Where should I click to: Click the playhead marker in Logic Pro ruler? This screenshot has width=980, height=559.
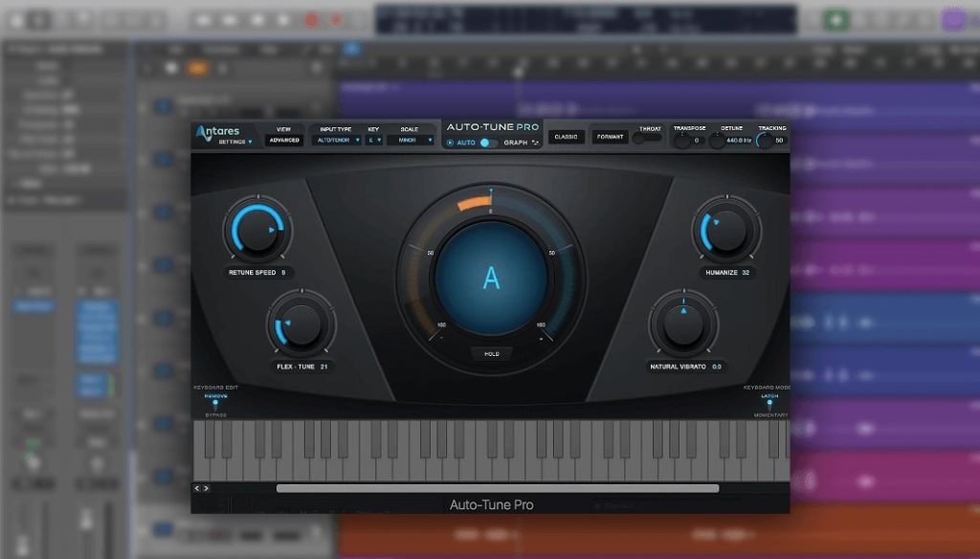[518, 72]
